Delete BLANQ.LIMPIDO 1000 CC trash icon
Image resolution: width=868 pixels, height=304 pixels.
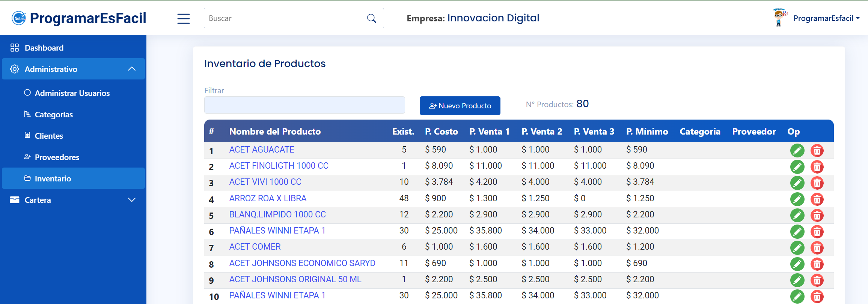click(817, 215)
